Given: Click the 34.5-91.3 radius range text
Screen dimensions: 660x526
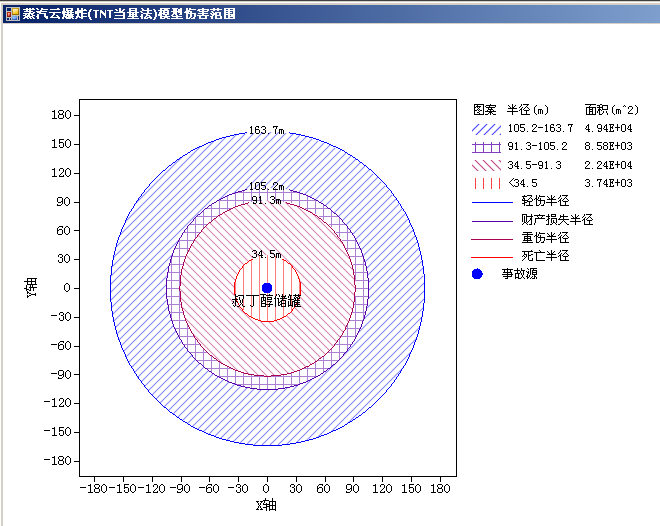Looking at the screenshot, I should [x=534, y=165].
